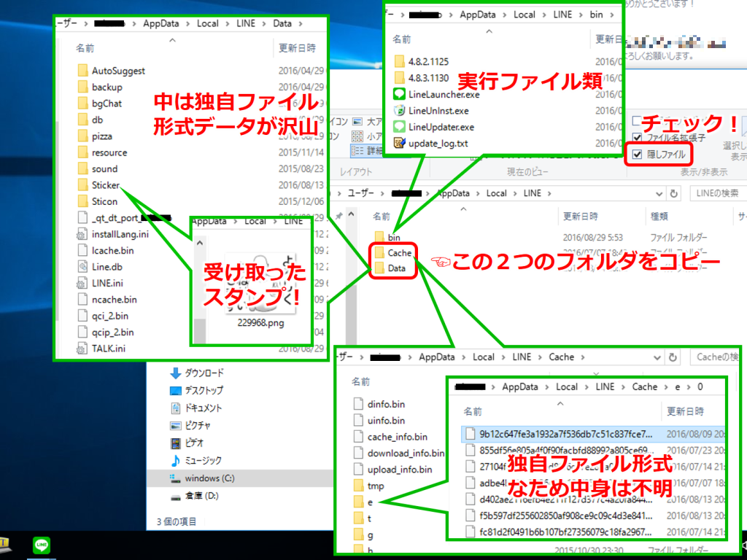This screenshot has width=747, height=560.
Task: Choose 詳細 layout view in ribbon
Action: (x=366, y=152)
